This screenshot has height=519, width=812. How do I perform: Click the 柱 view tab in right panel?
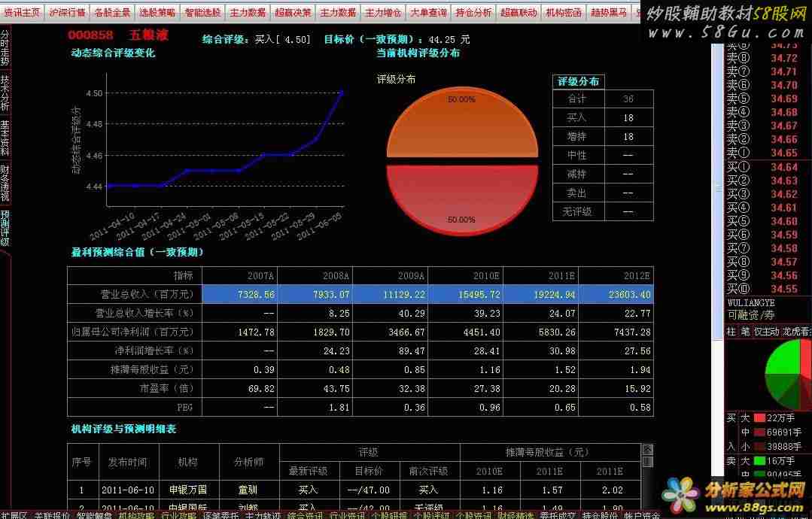click(731, 331)
